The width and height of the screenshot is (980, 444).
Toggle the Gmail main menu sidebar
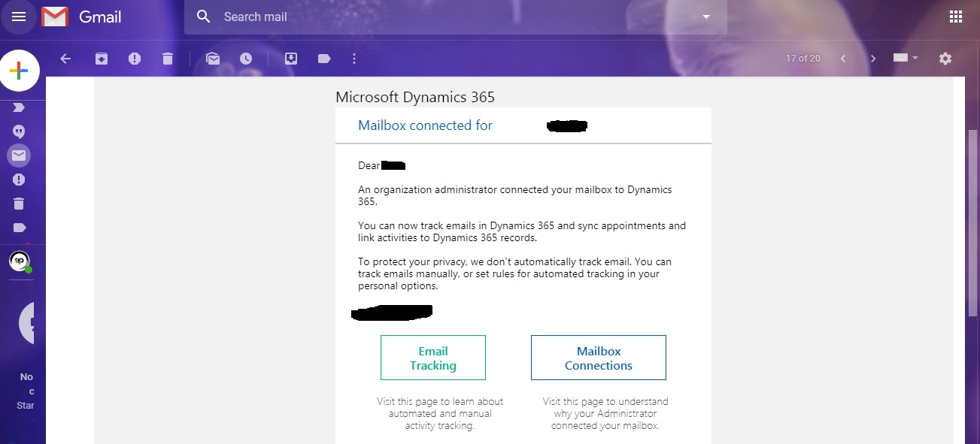click(x=19, y=17)
